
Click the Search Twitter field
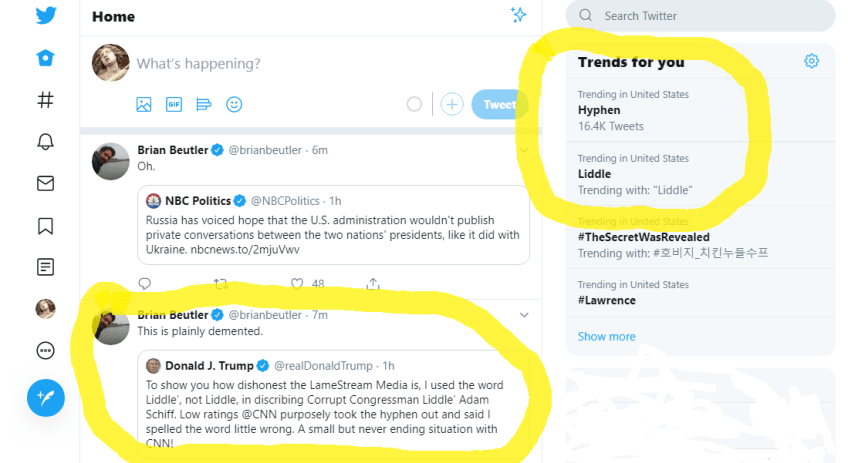pos(710,16)
